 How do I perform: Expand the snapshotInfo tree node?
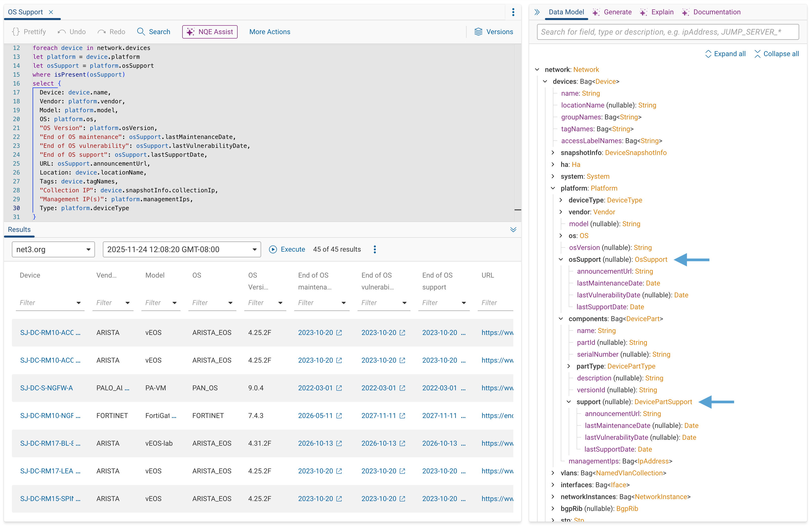coord(553,153)
